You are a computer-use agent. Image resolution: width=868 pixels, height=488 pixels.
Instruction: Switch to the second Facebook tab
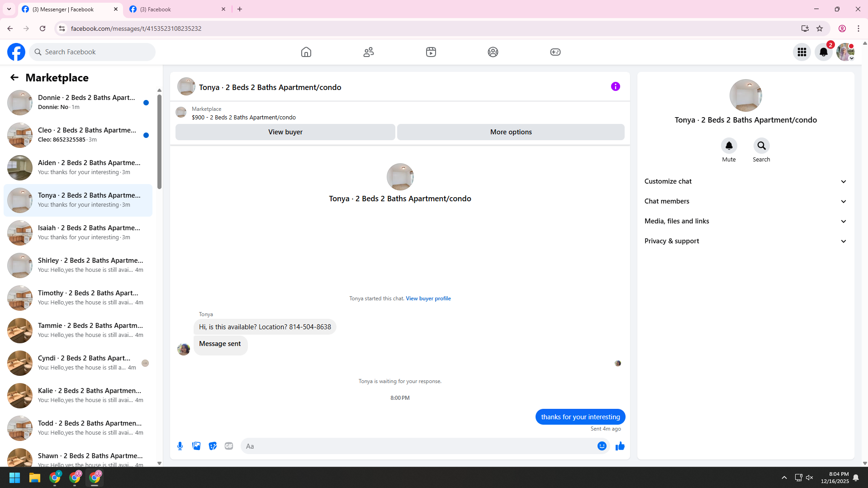[178, 9]
